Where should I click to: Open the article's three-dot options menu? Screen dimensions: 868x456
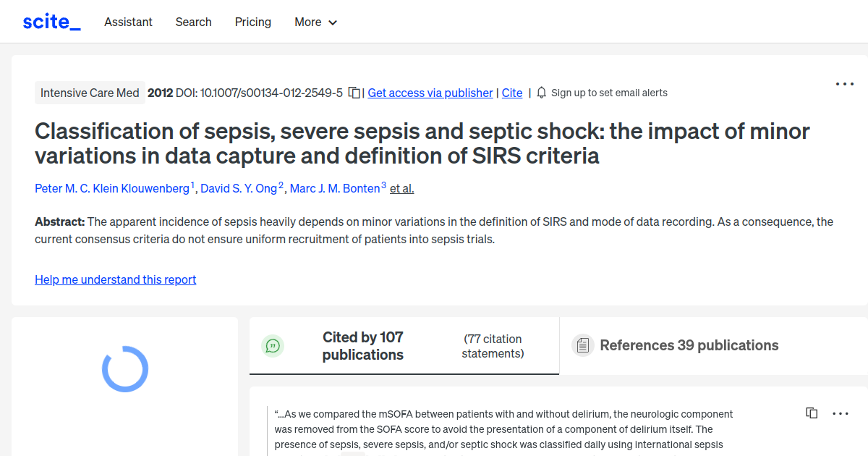pyautogui.click(x=844, y=84)
